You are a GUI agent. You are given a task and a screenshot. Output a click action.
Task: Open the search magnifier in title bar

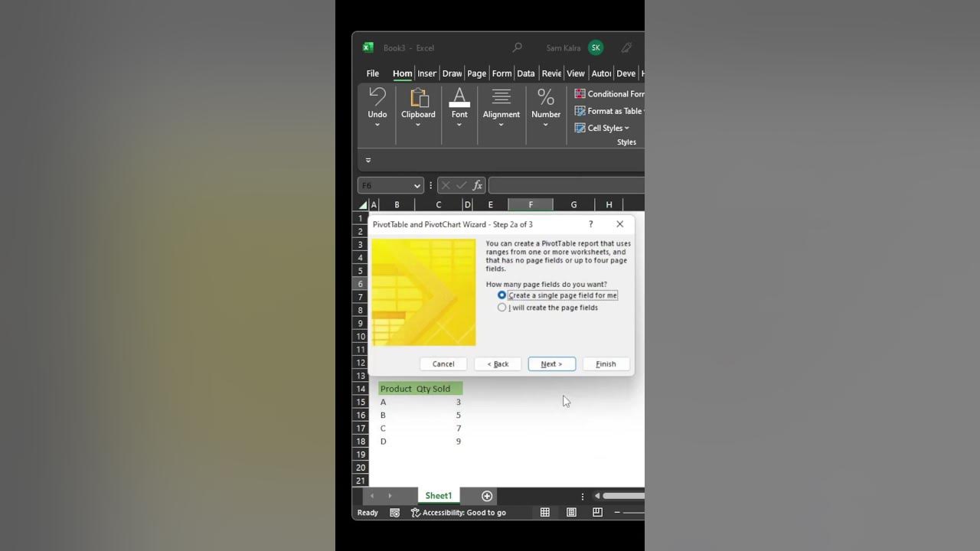pyautogui.click(x=518, y=47)
